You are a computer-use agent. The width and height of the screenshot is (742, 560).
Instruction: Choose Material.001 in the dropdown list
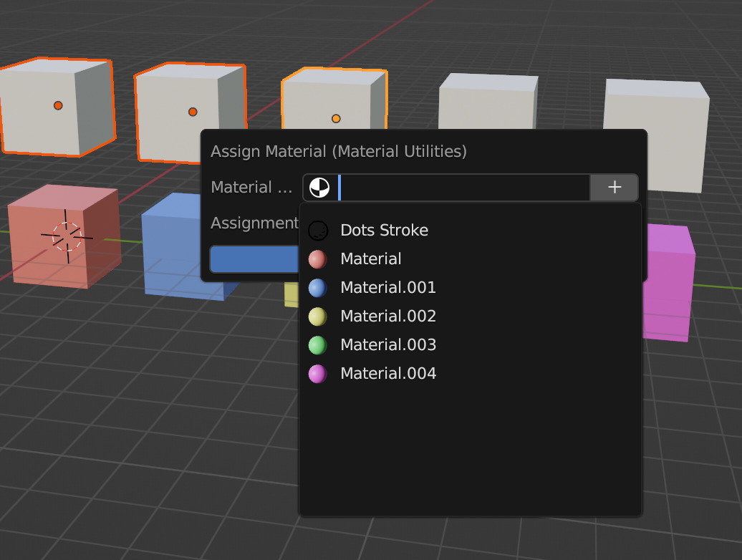click(x=388, y=287)
